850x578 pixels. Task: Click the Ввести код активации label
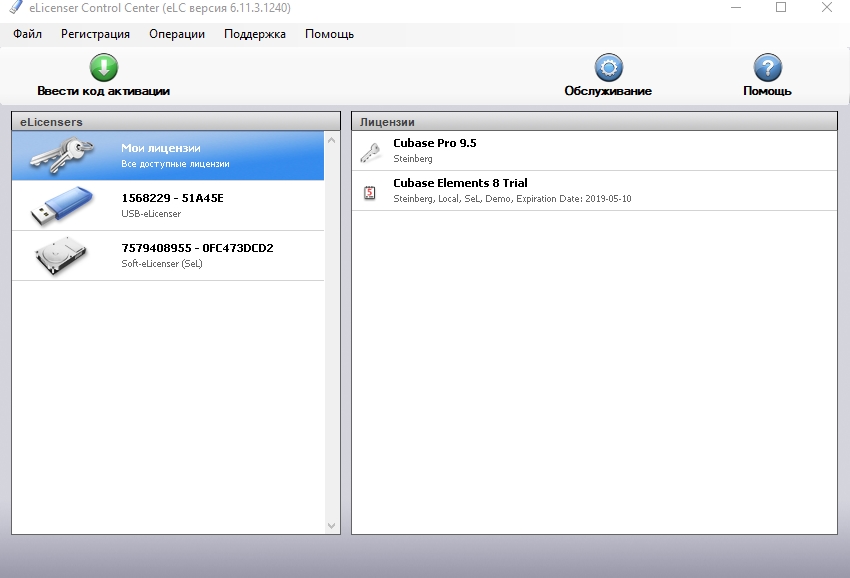tap(104, 91)
